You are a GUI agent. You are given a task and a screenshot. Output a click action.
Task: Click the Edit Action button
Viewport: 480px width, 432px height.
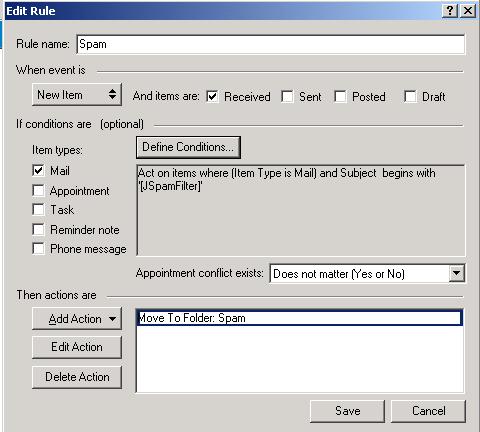coord(77,347)
